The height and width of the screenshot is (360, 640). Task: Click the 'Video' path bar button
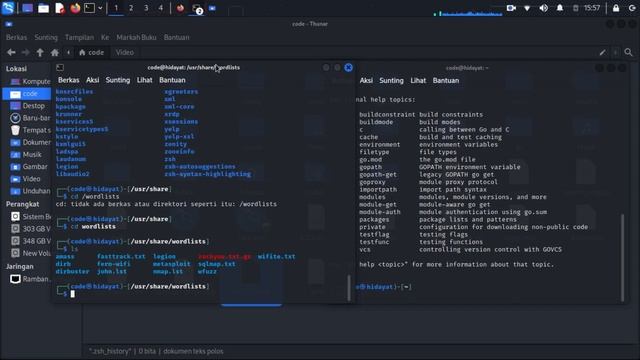(124, 52)
